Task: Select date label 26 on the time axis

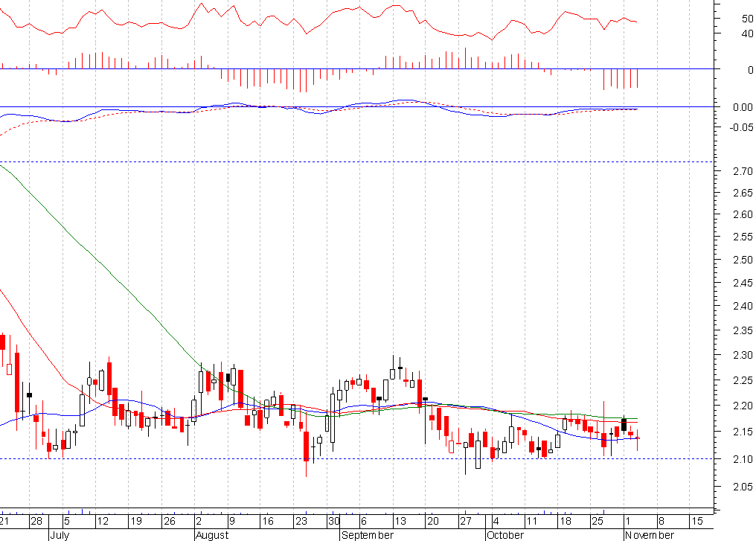Action: click(x=169, y=521)
